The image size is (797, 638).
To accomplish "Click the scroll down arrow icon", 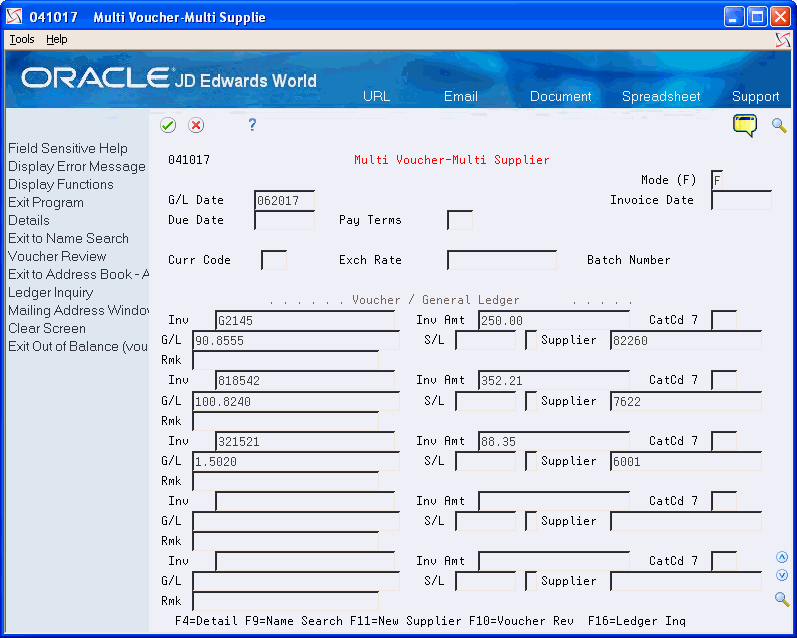I will 782,575.
